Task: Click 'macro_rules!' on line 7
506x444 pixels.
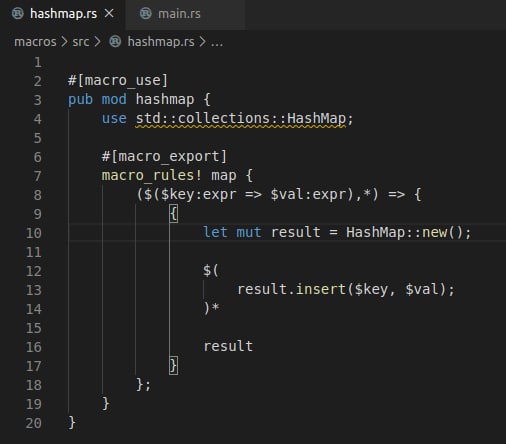Action: click(152, 176)
